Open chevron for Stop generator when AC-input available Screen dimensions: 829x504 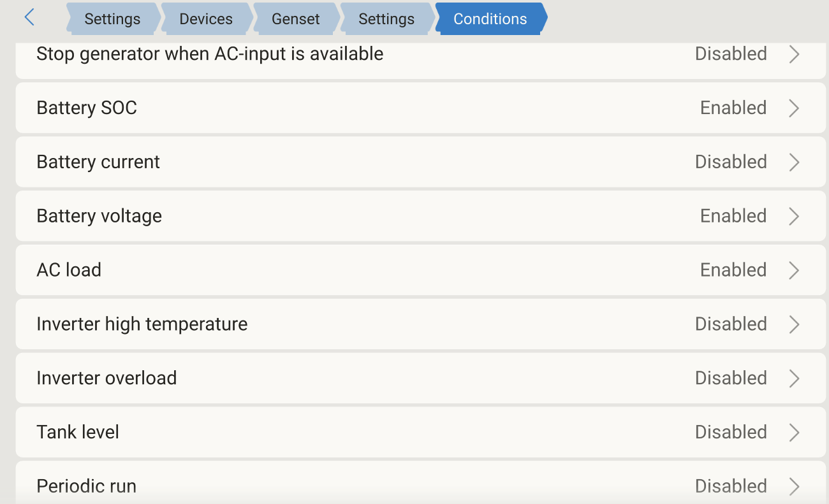click(x=794, y=54)
